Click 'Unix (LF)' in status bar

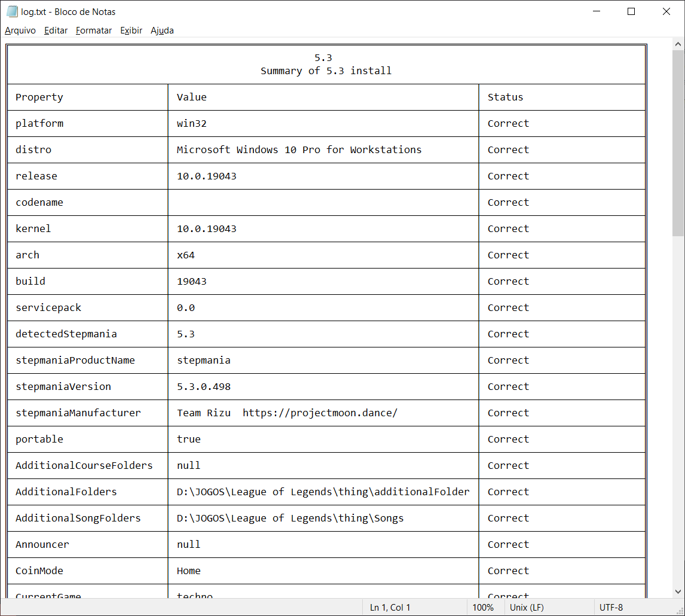click(527, 607)
